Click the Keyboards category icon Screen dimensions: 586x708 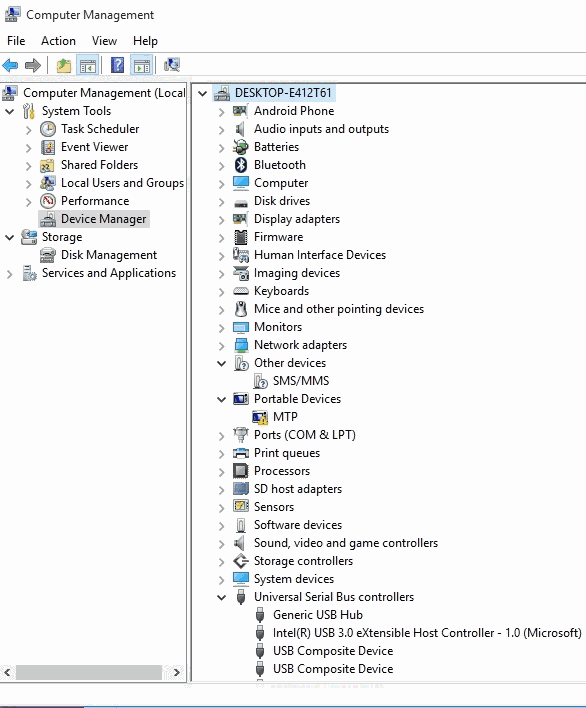(x=241, y=291)
